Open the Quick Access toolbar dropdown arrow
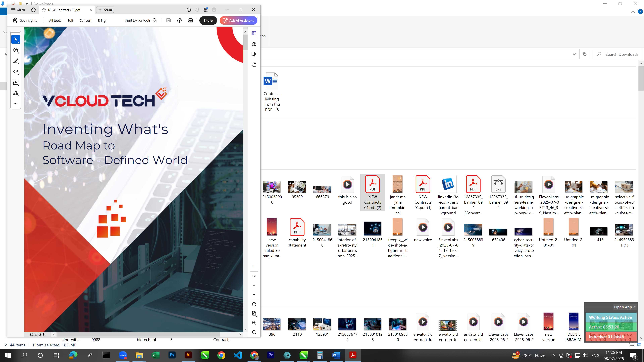 click(x=27, y=4)
